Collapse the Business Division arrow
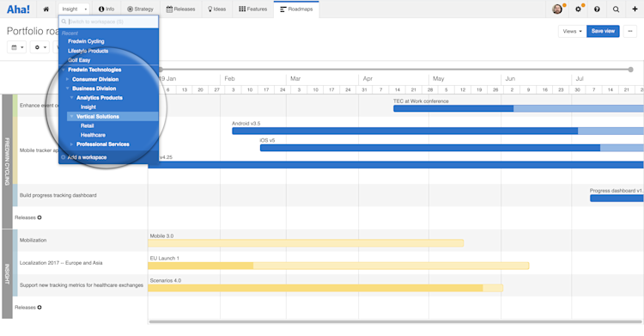This screenshot has width=644, height=336. (x=67, y=89)
